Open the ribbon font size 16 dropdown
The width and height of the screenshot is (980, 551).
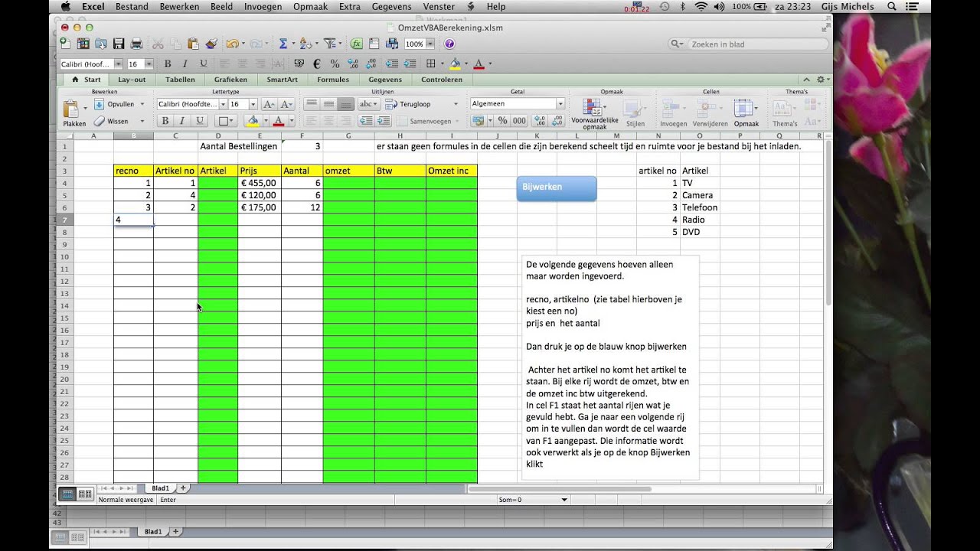pos(253,104)
